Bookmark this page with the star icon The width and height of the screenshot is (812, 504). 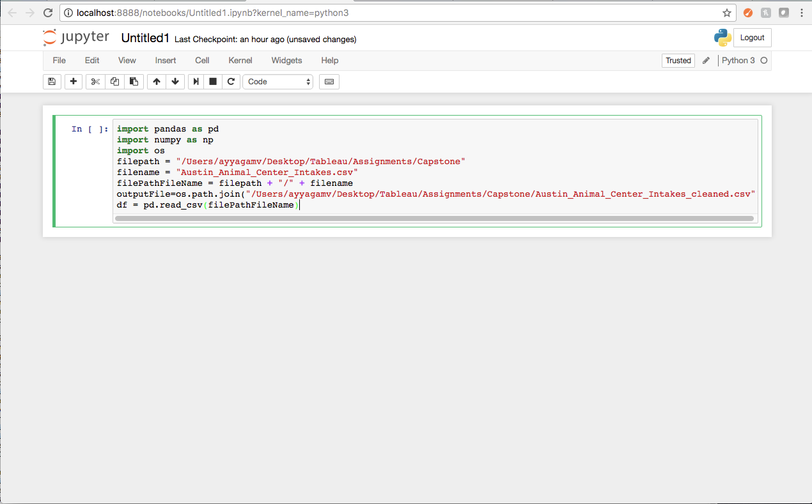pos(726,13)
